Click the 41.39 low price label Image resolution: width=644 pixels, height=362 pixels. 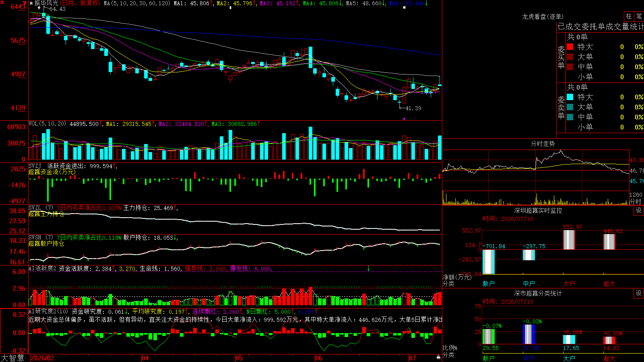(413, 108)
